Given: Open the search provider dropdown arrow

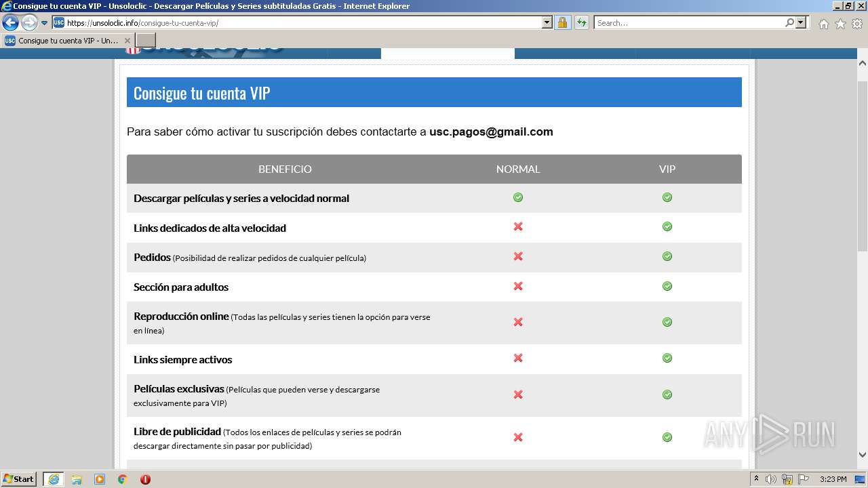Looking at the screenshot, I should coord(801,23).
